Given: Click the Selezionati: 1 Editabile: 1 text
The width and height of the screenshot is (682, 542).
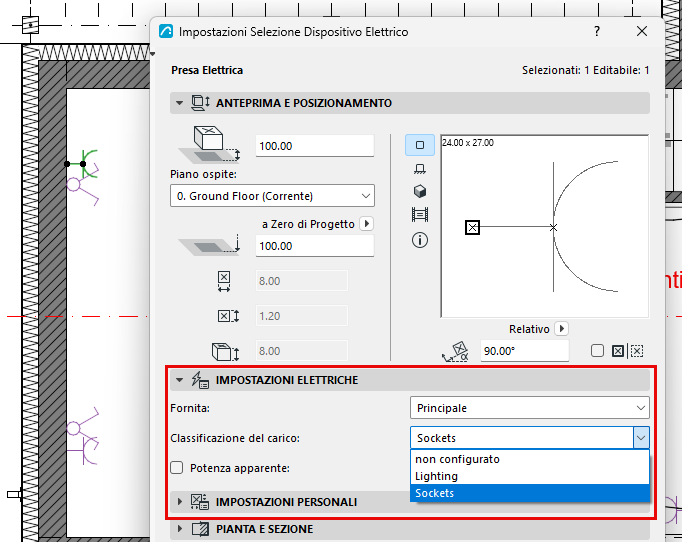Looking at the screenshot, I should 585,70.
